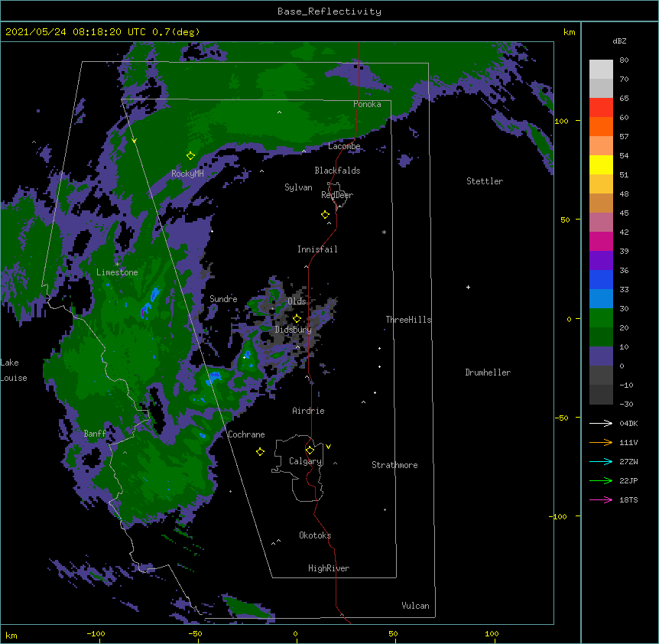Click the ThreeHills label
This screenshot has width=659, height=644.
(x=408, y=320)
